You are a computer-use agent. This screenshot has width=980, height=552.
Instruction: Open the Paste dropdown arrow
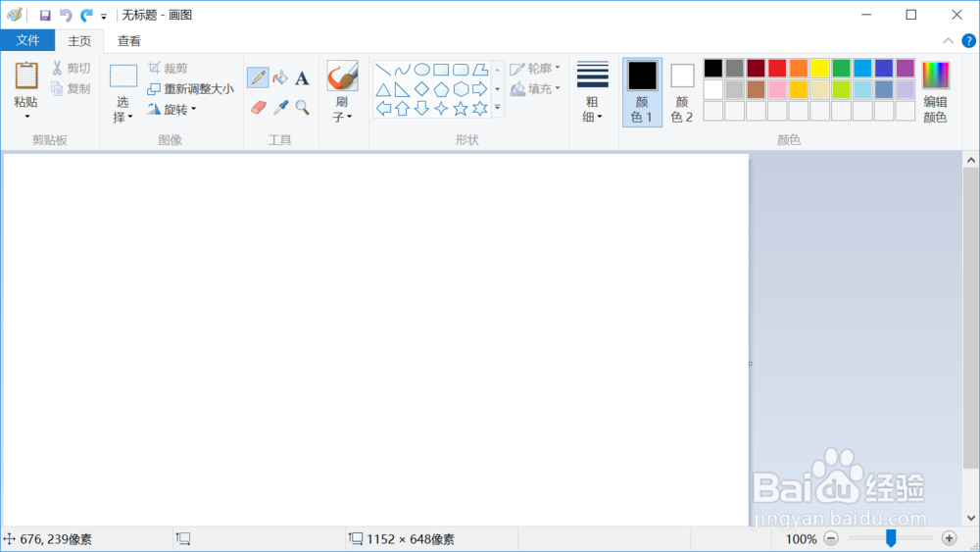pos(26,117)
